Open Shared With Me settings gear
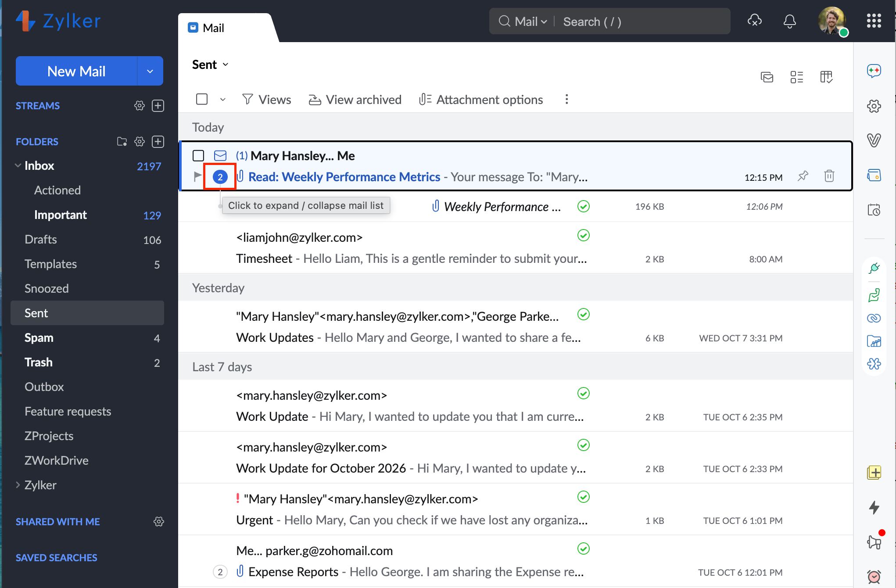Screen dimensions: 896x588 pyautogui.click(x=158, y=521)
